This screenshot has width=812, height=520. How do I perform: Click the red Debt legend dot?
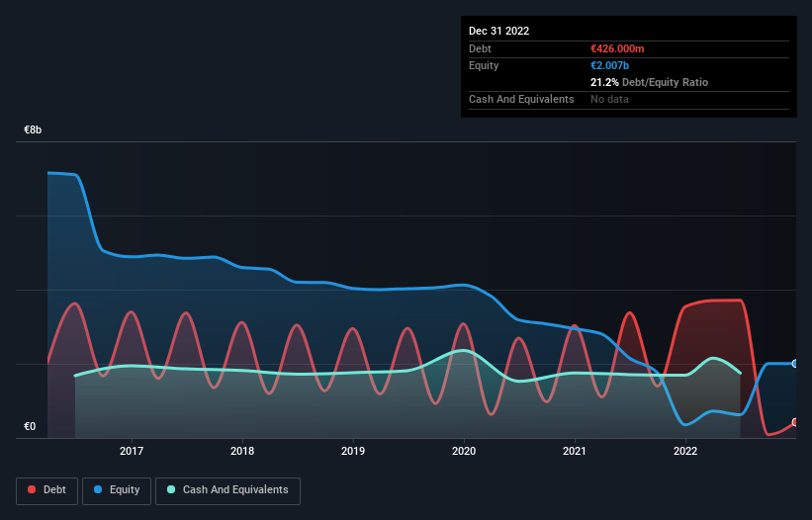(32, 489)
